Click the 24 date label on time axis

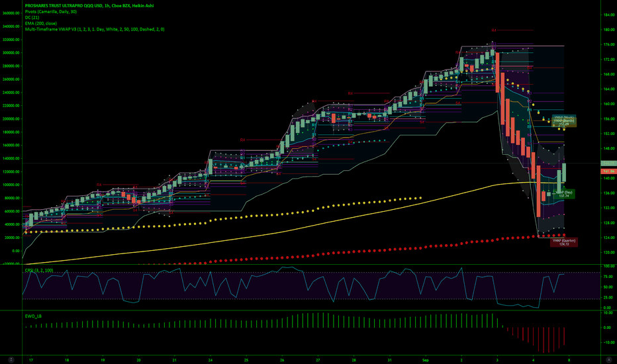211,360
